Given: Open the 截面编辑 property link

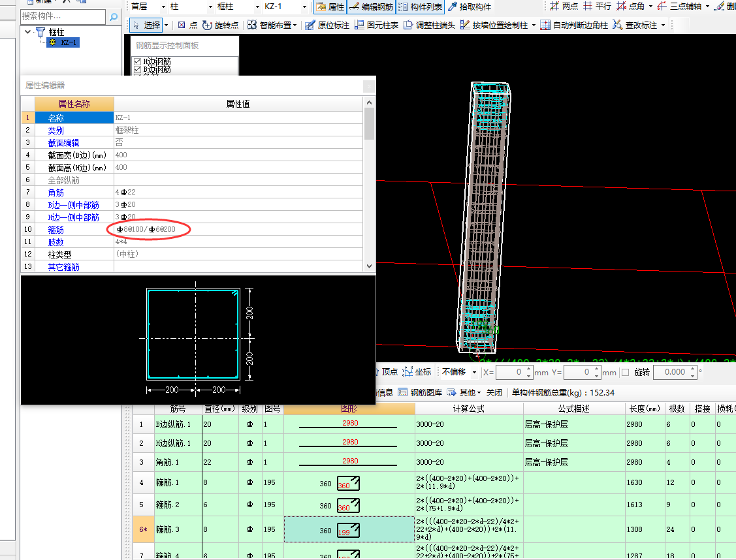Looking at the screenshot, I should click(x=63, y=142).
